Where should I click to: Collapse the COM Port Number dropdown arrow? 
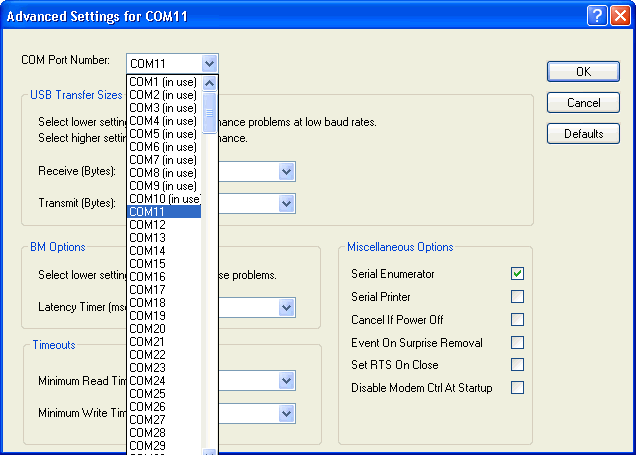tap(209, 64)
